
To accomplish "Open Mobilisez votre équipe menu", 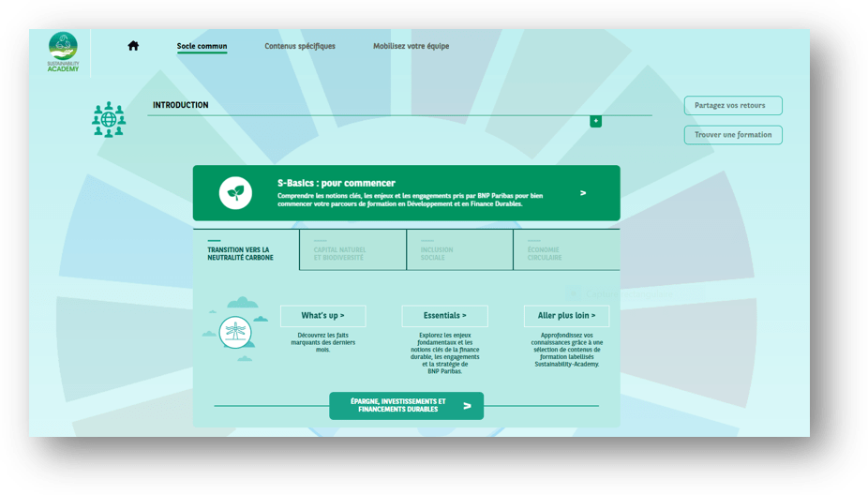I will [x=411, y=46].
